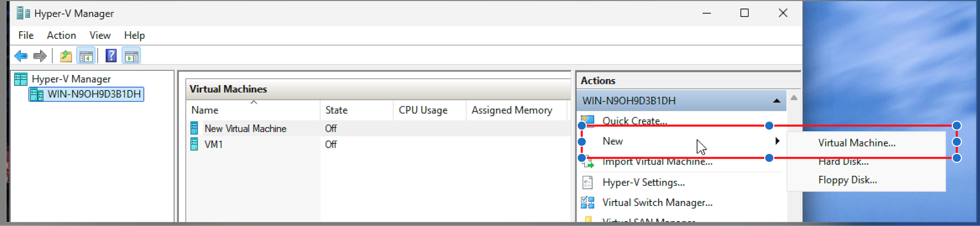Screen dimensions: 980x226
Task: Click the Actions pane scrollbar up arrow
Action: [x=794, y=98]
